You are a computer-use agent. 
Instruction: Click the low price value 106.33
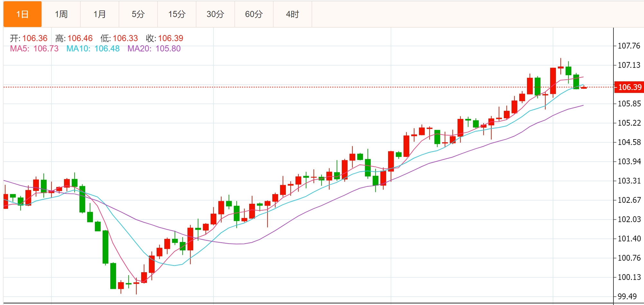click(x=125, y=38)
